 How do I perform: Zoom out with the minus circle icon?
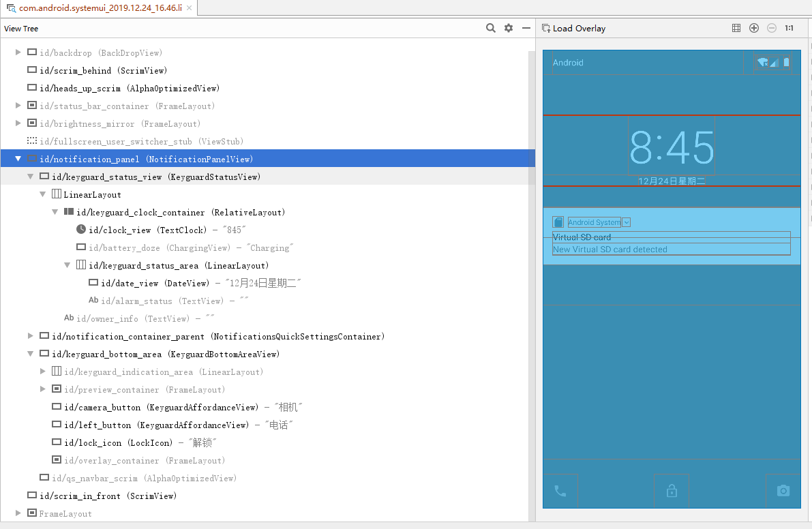click(772, 28)
